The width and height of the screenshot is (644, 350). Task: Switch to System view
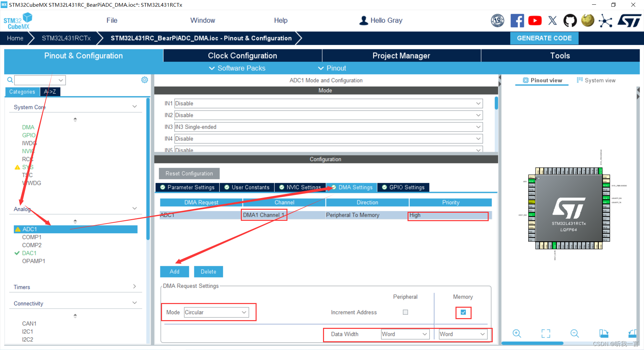(596, 80)
